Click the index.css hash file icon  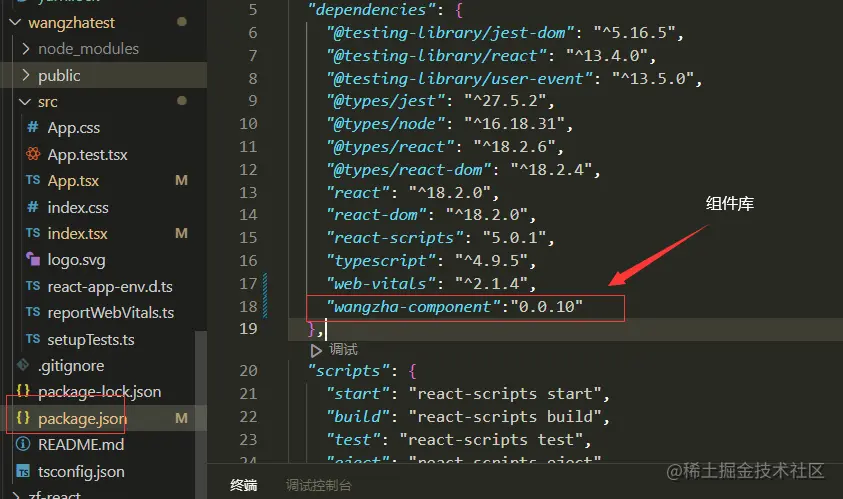click(x=33, y=207)
